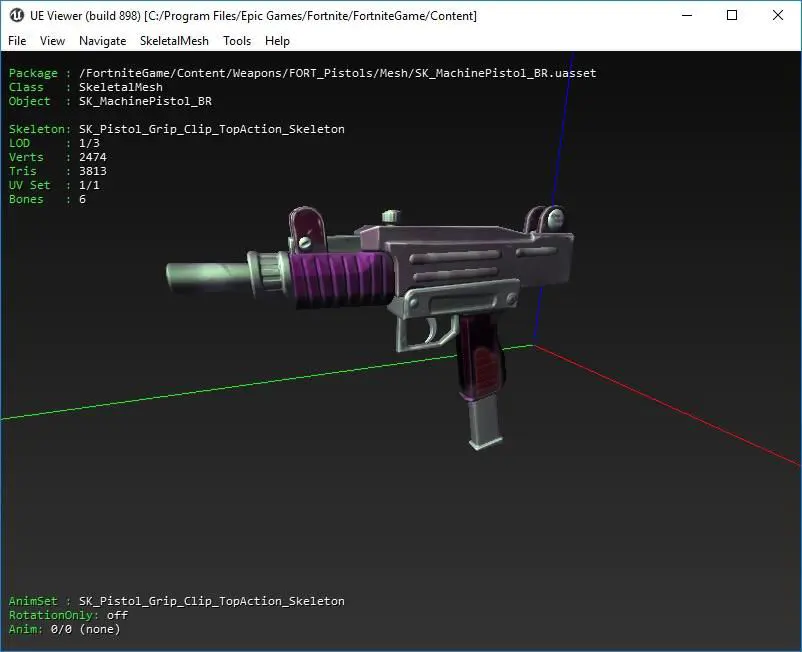Click the LOD value 1/3

(89, 143)
